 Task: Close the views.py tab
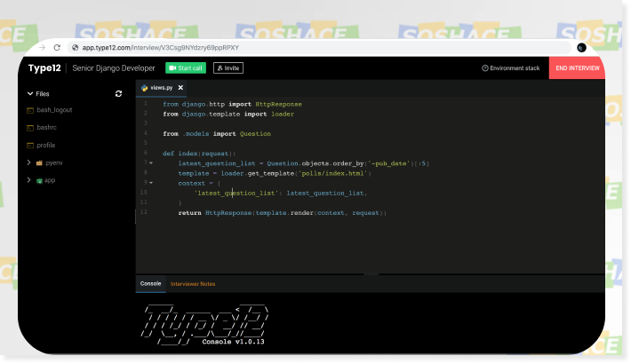[x=180, y=87]
